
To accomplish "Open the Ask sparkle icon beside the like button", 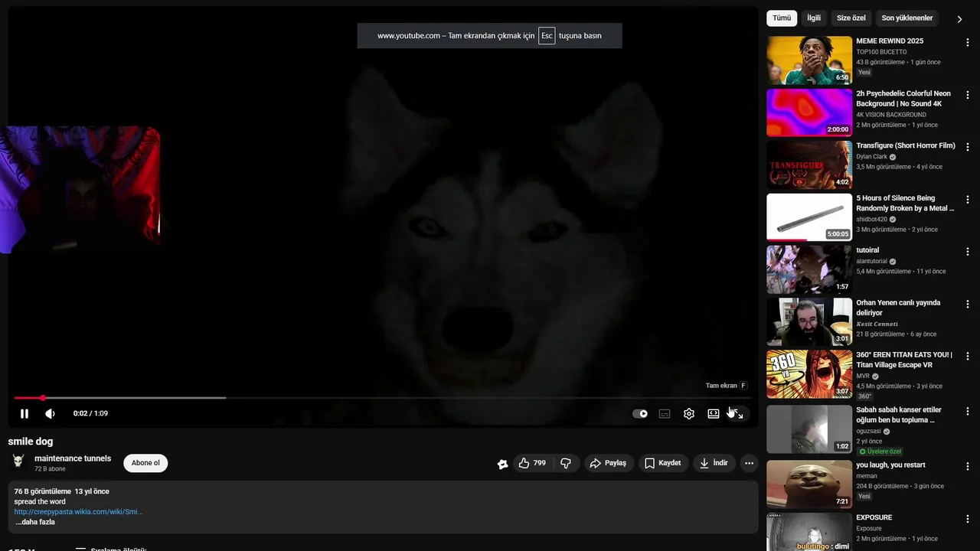I will pos(502,463).
